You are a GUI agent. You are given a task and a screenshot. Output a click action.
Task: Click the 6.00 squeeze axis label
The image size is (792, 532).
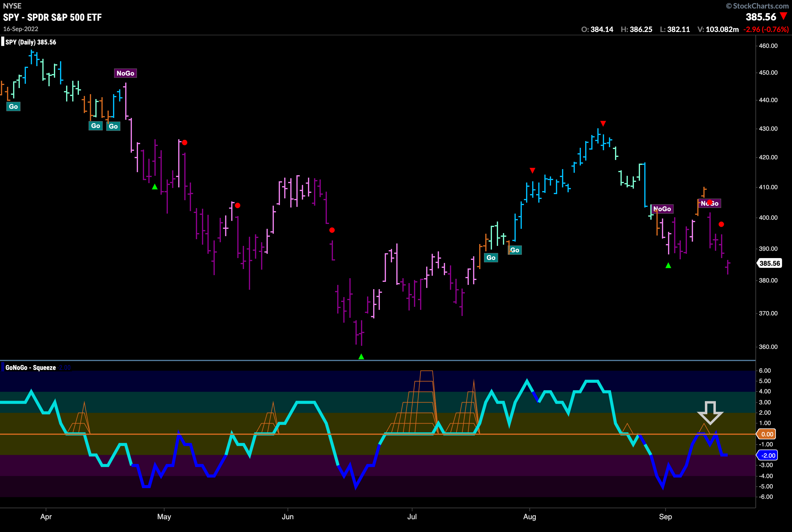click(x=765, y=371)
